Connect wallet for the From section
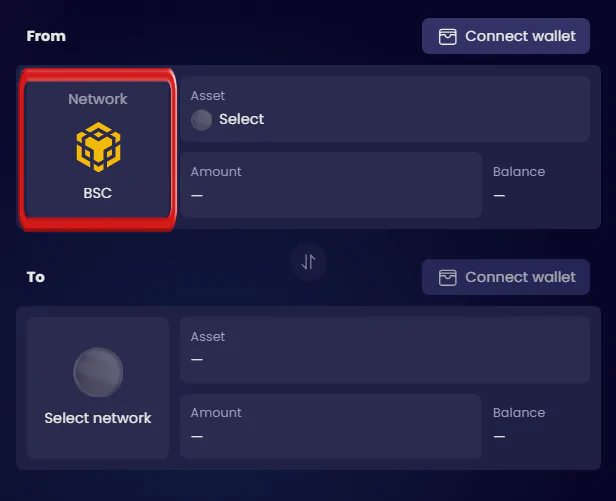616x501 pixels. [506, 36]
